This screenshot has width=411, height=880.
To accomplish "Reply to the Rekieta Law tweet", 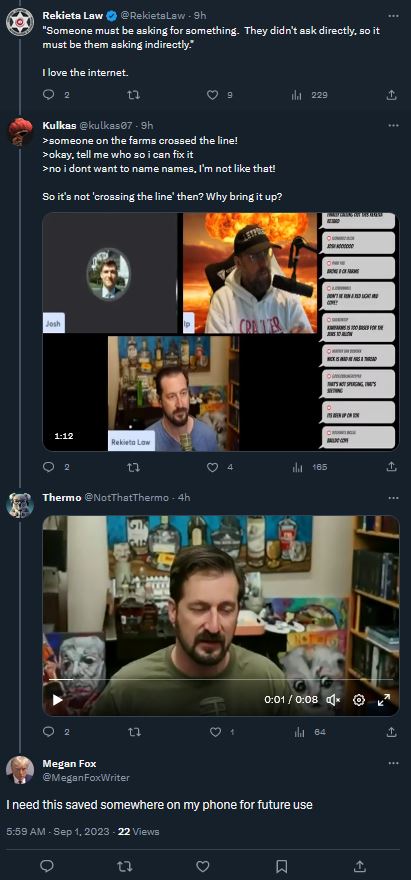I will click(x=49, y=95).
